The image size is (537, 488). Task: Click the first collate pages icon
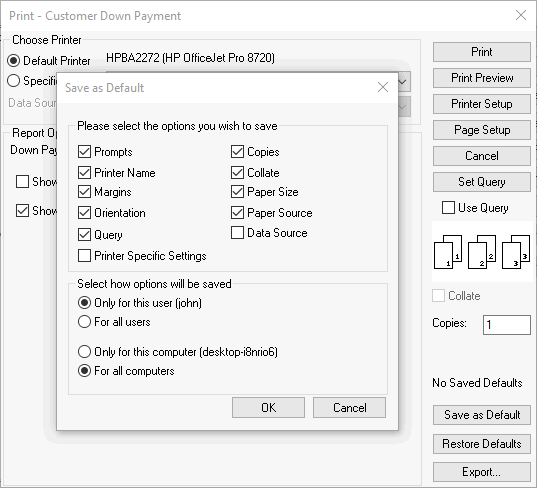click(x=448, y=252)
